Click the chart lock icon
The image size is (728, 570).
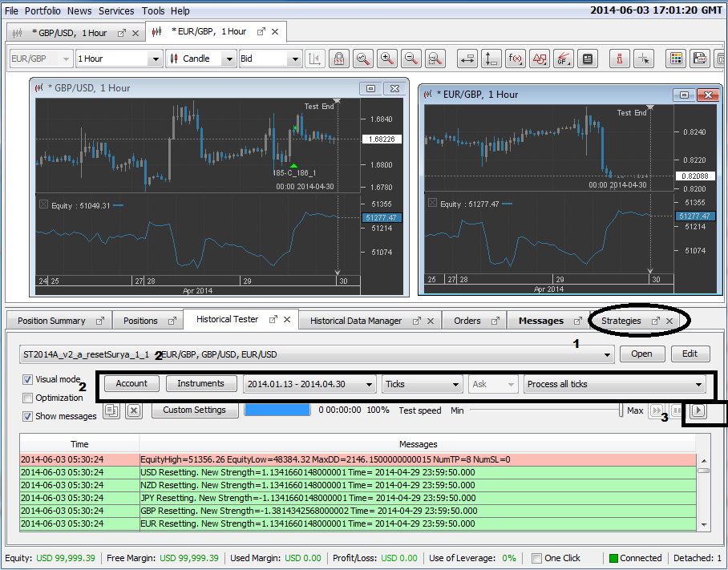click(339, 59)
